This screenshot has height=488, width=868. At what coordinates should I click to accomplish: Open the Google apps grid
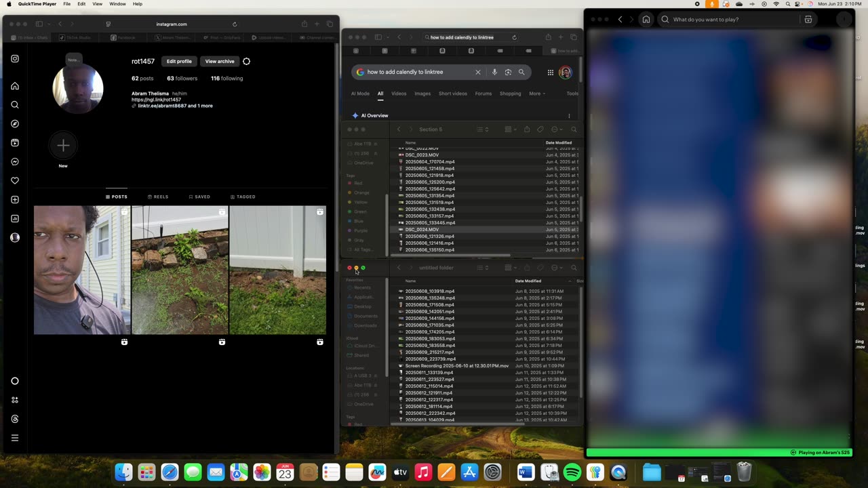[x=551, y=73]
